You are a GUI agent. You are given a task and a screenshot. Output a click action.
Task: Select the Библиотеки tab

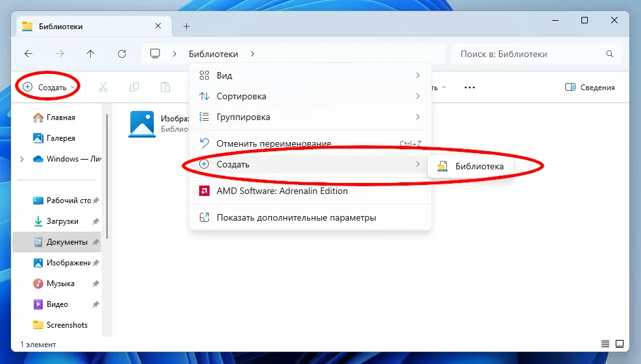point(92,26)
